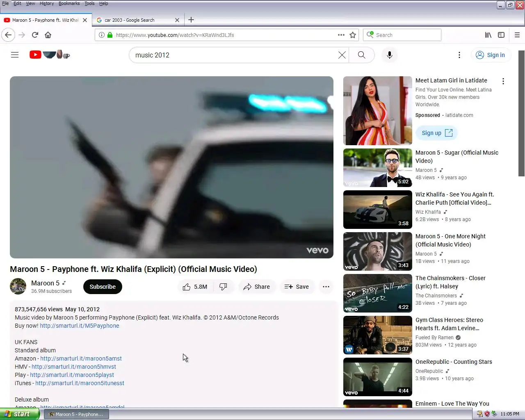Open the maroon5itunesst iTunes link
The height and width of the screenshot is (420, 525).
80,383
